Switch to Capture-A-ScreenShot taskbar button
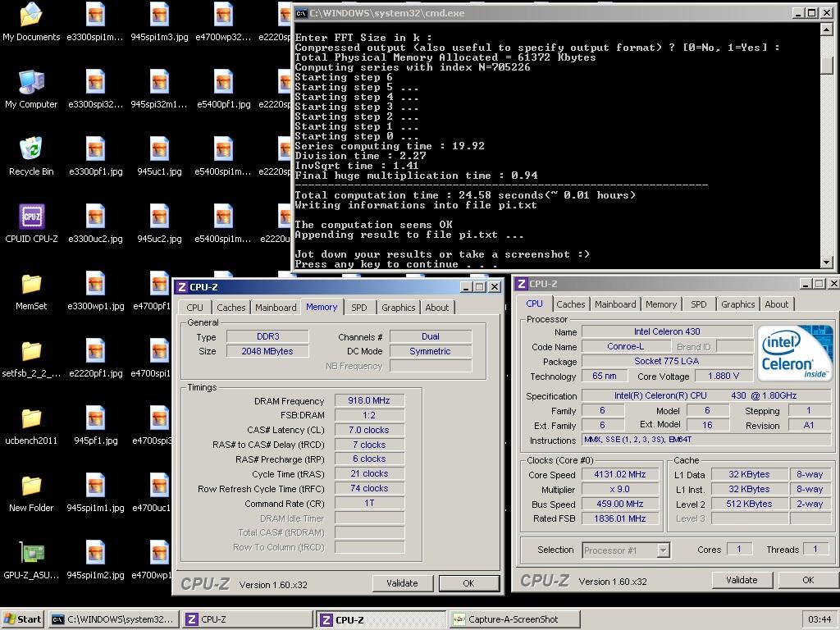 (x=514, y=619)
